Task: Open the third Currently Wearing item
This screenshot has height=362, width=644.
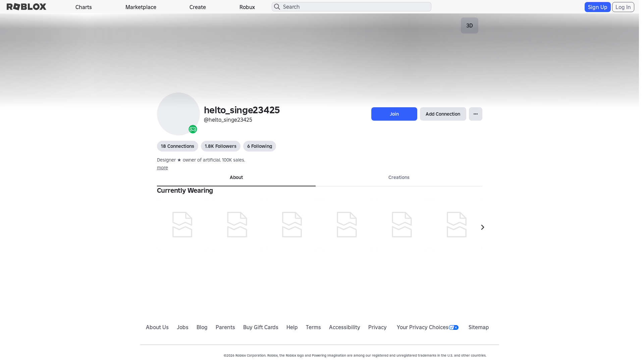Action: (x=292, y=225)
